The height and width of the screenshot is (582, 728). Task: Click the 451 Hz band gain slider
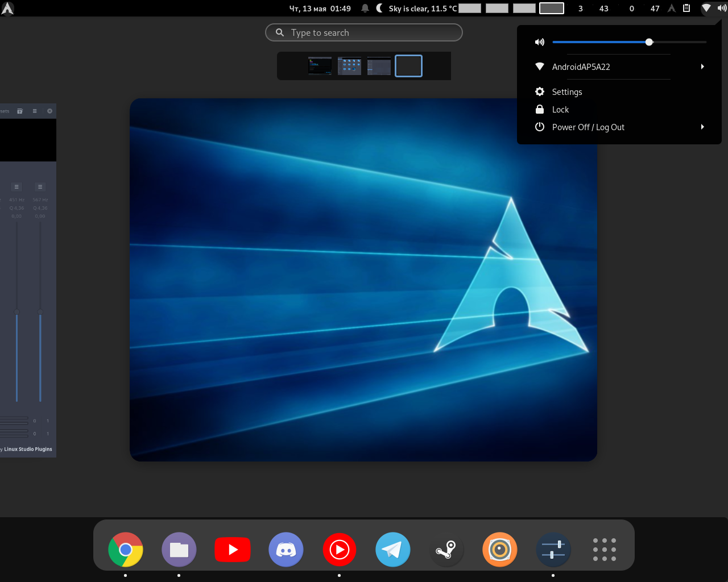[x=16, y=313]
